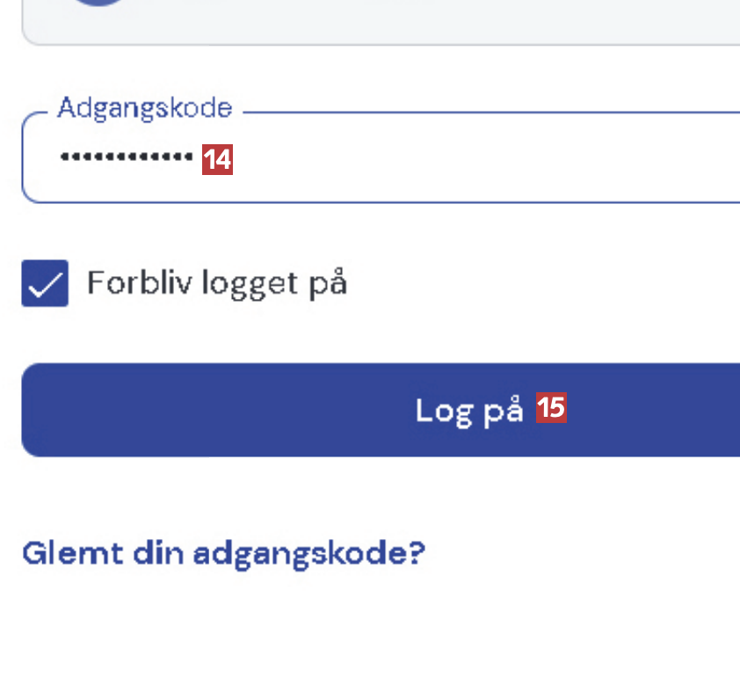Uncheck the stay logged in checkbox
The image size is (740, 700).
[45, 283]
